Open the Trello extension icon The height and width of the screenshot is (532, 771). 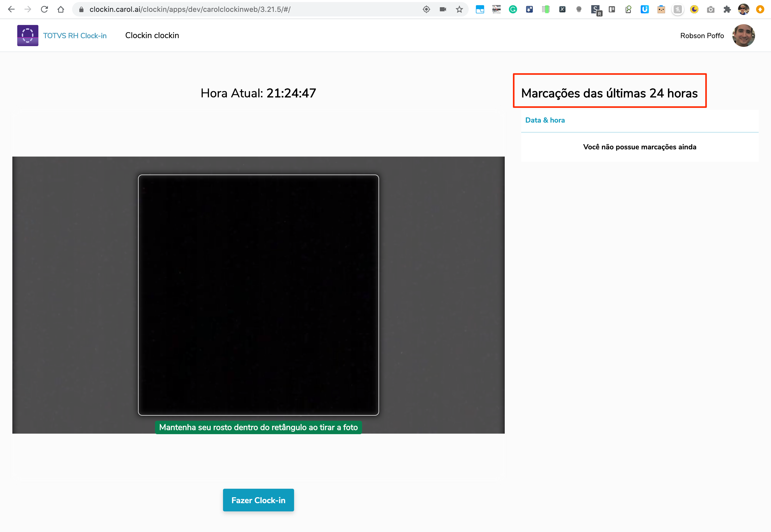(x=612, y=9)
